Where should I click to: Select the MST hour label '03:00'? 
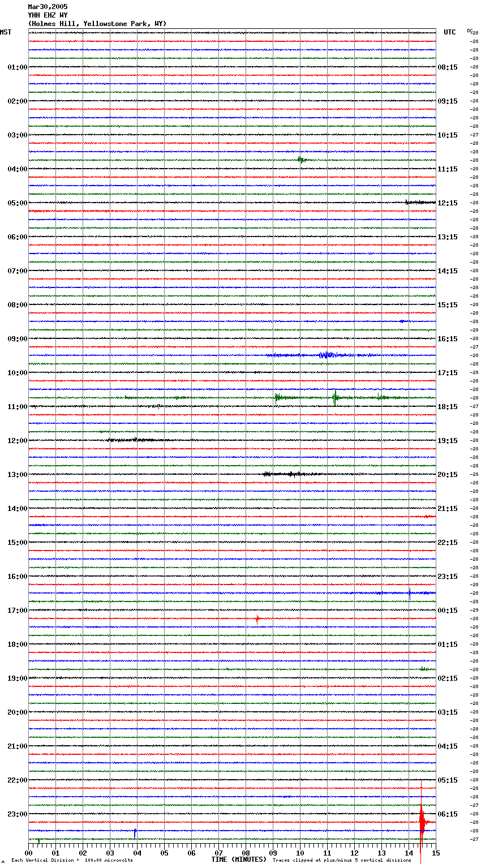point(17,135)
